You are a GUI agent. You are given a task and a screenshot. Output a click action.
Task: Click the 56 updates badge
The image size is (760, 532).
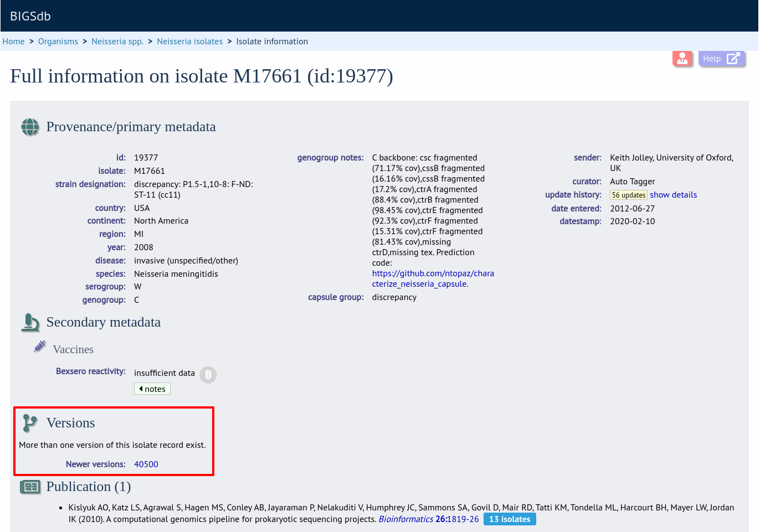click(x=628, y=195)
